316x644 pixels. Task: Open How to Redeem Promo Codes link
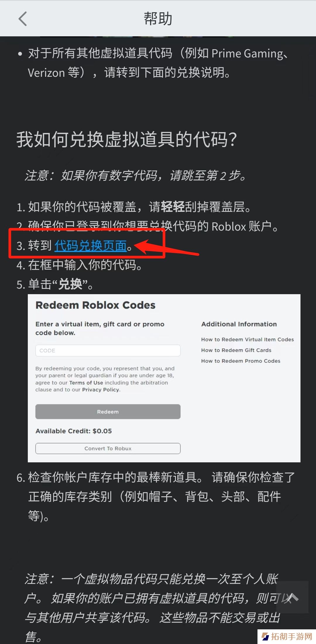pos(241,361)
